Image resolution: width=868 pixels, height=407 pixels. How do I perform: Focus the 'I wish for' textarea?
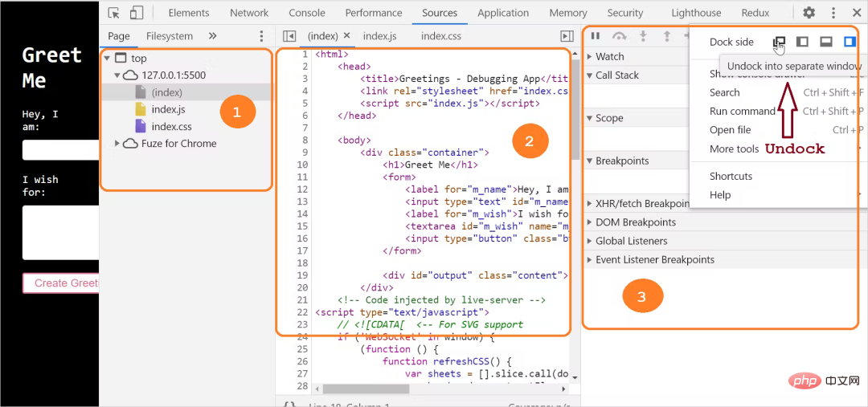pyautogui.click(x=61, y=233)
